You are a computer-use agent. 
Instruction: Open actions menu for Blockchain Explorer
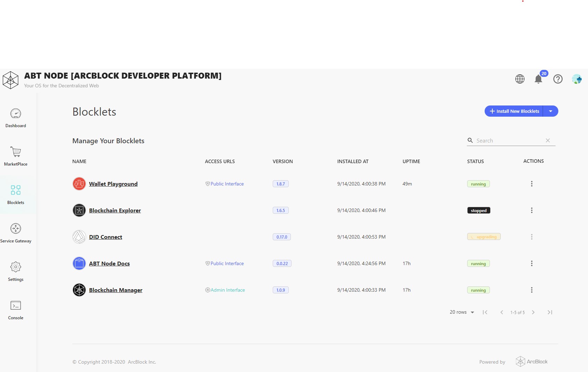click(x=531, y=210)
